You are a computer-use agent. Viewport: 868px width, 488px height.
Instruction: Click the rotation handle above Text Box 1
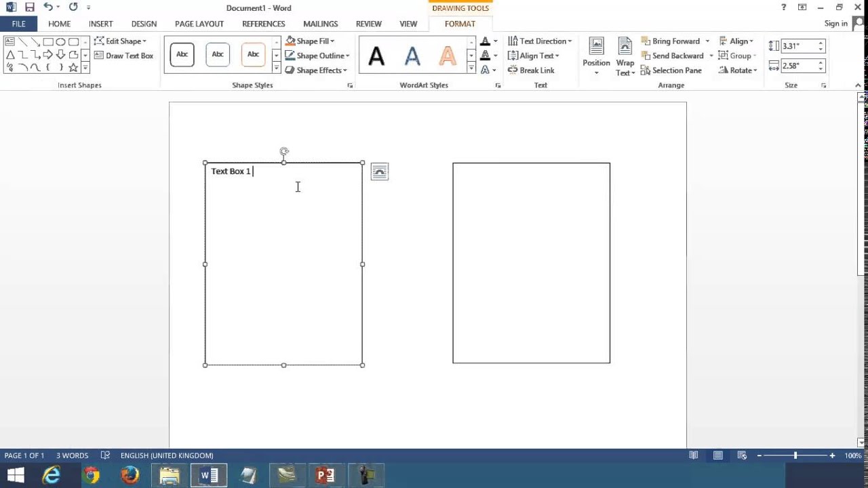tap(284, 152)
